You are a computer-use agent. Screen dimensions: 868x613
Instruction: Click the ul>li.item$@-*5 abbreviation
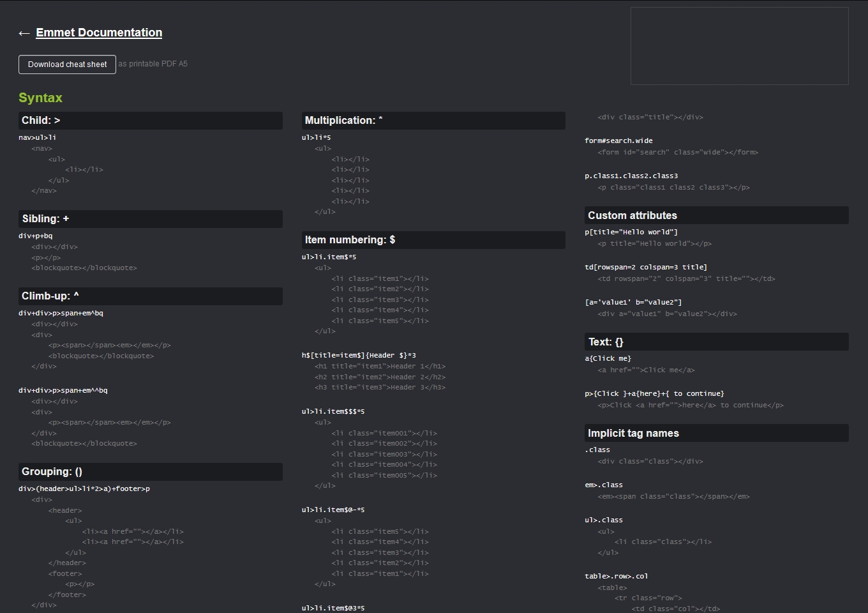click(x=333, y=510)
